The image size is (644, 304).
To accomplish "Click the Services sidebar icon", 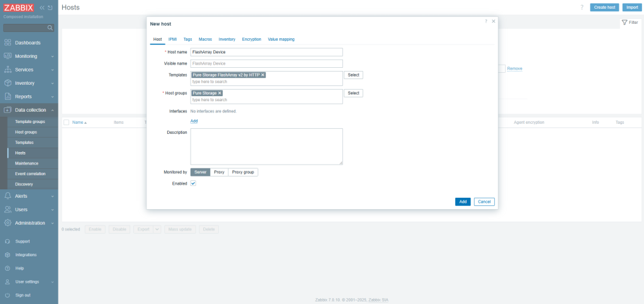I will 8,70.
